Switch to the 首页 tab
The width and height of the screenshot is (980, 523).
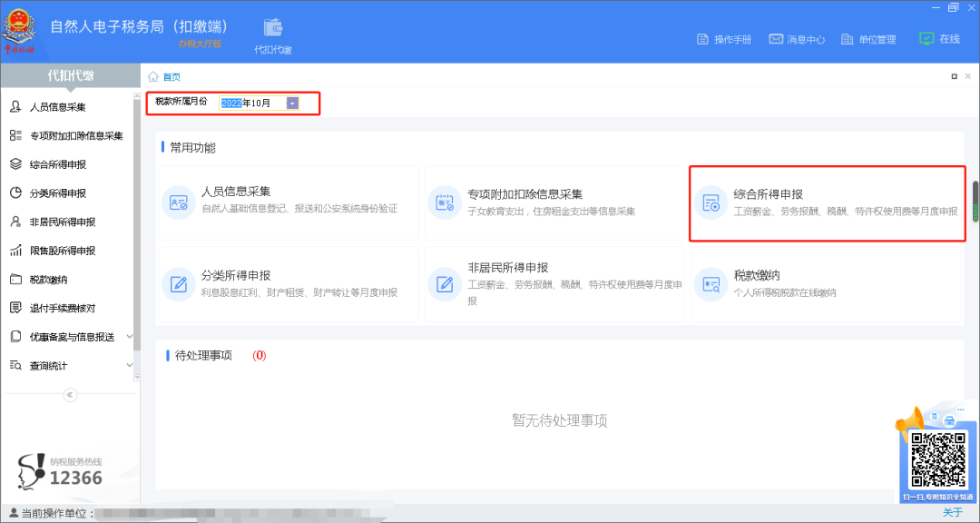click(171, 77)
